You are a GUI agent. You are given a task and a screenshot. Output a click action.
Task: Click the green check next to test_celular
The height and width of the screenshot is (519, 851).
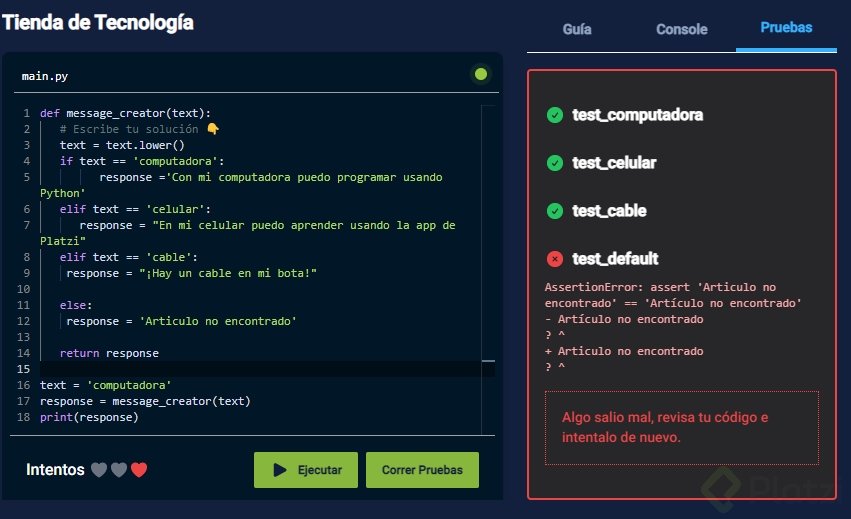click(x=555, y=163)
